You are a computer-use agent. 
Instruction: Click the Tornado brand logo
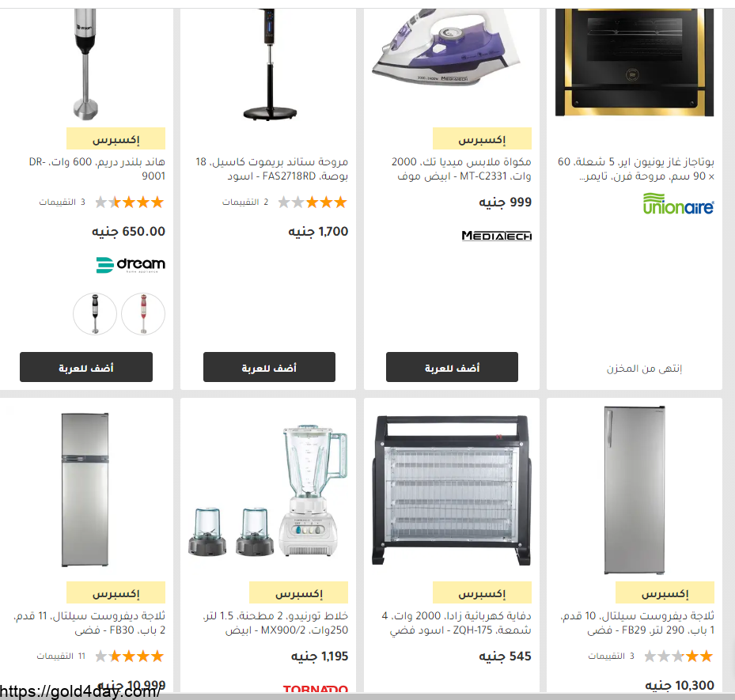(x=316, y=688)
